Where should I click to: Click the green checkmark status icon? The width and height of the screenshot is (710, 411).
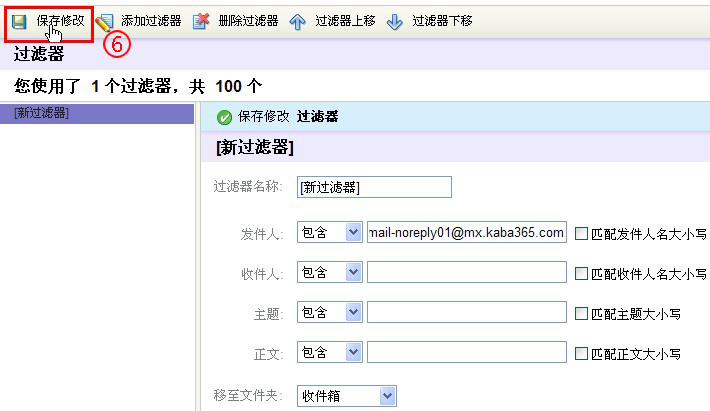(224, 117)
